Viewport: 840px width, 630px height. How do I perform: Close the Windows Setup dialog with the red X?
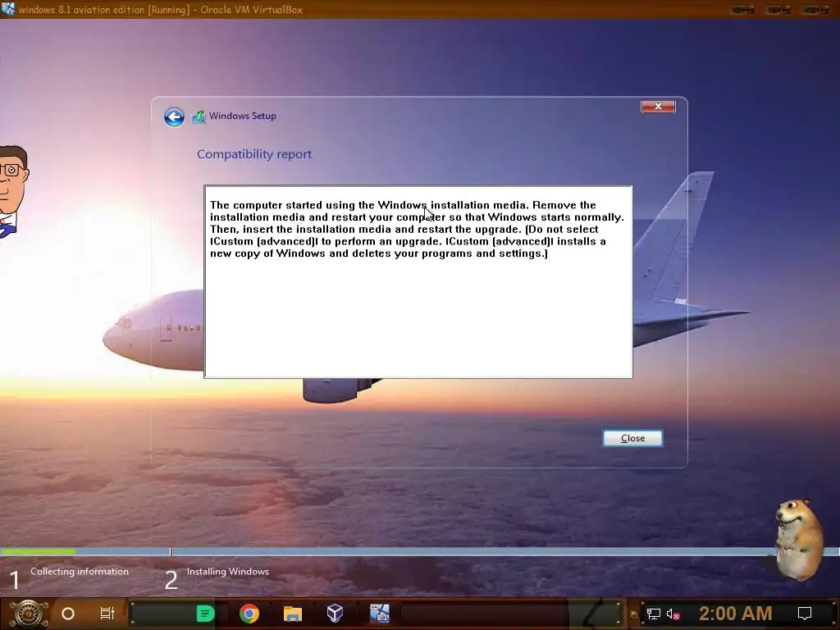(658, 107)
